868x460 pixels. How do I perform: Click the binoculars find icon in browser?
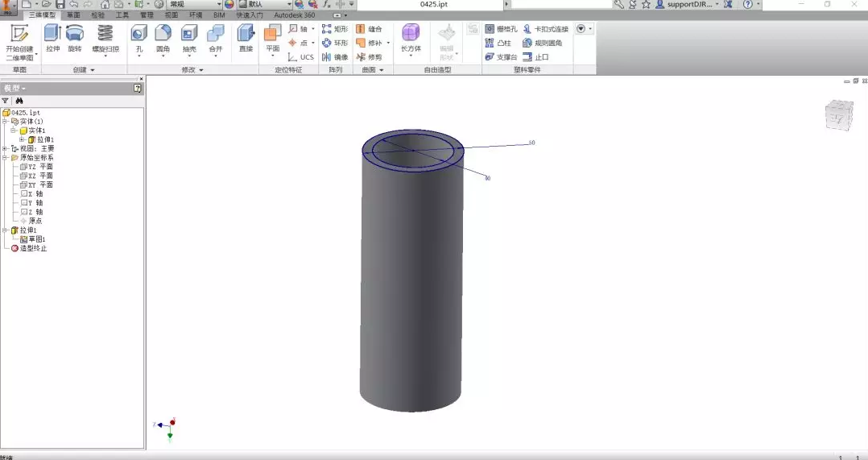pyautogui.click(x=19, y=101)
